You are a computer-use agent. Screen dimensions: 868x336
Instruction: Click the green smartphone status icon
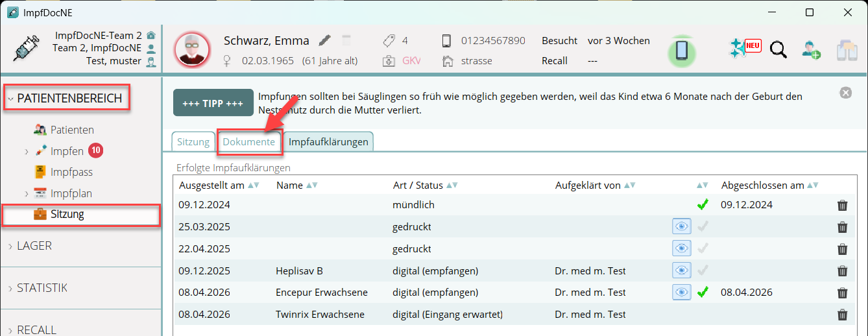click(681, 51)
